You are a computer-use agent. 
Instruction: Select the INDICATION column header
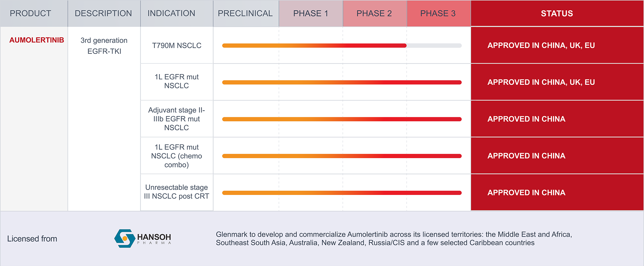171,13
